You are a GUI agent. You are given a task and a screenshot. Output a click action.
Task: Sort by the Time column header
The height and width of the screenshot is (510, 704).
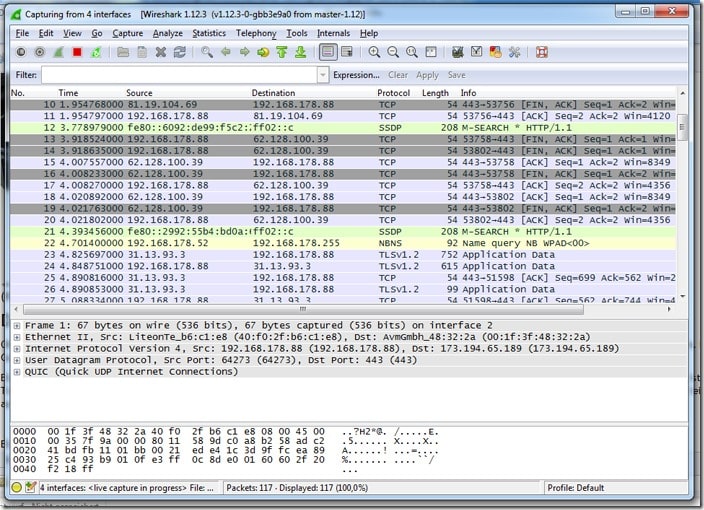[x=68, y=93]
